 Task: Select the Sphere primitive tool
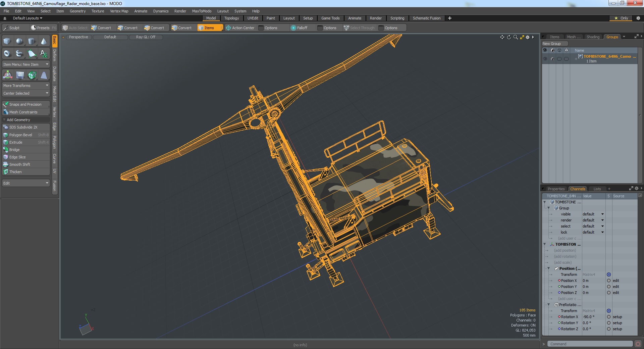click(x=19, y=41)
